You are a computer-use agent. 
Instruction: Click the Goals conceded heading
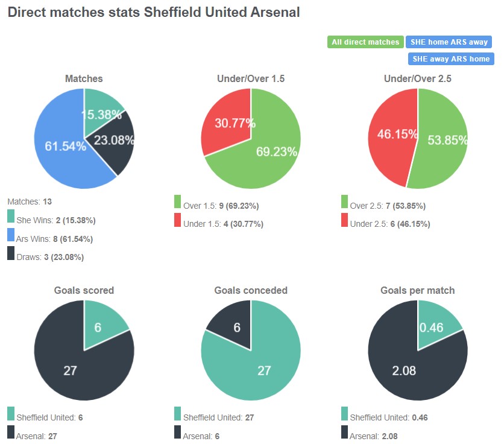point(251,290)
